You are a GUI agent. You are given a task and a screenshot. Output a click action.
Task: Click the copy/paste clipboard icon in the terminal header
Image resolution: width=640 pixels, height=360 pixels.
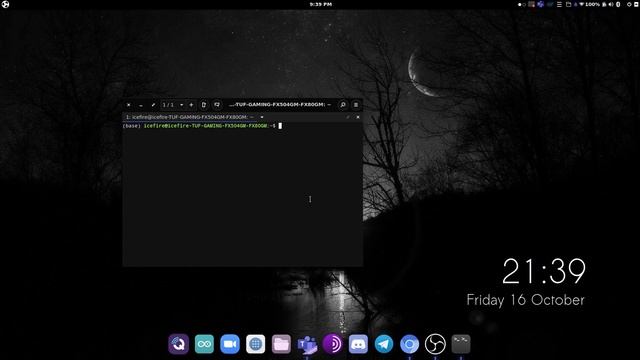point(204,105)
